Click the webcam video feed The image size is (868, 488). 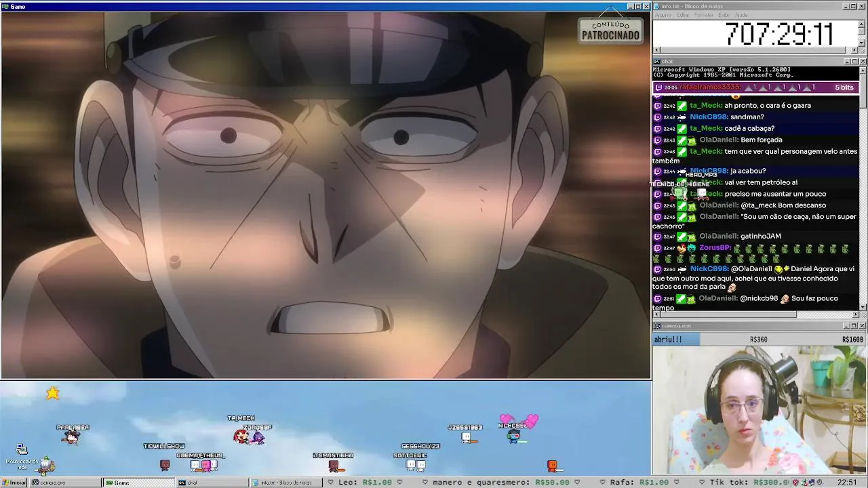[x=759, y=410]
